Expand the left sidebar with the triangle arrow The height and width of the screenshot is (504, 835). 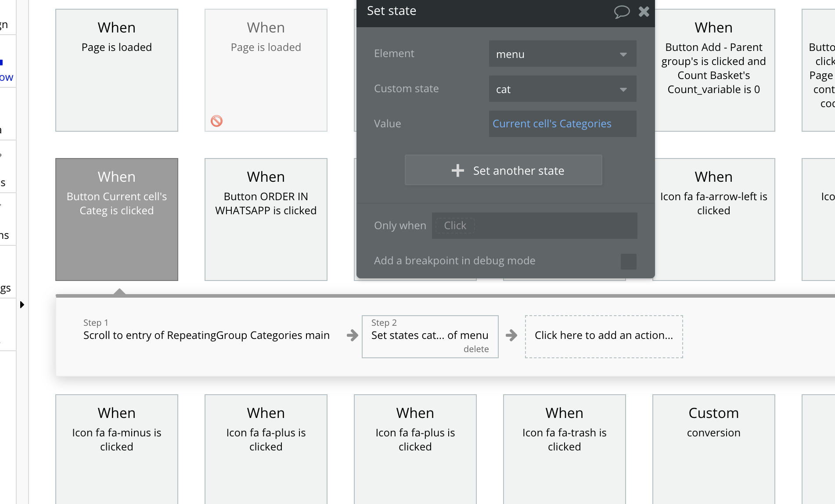(22, 305)
